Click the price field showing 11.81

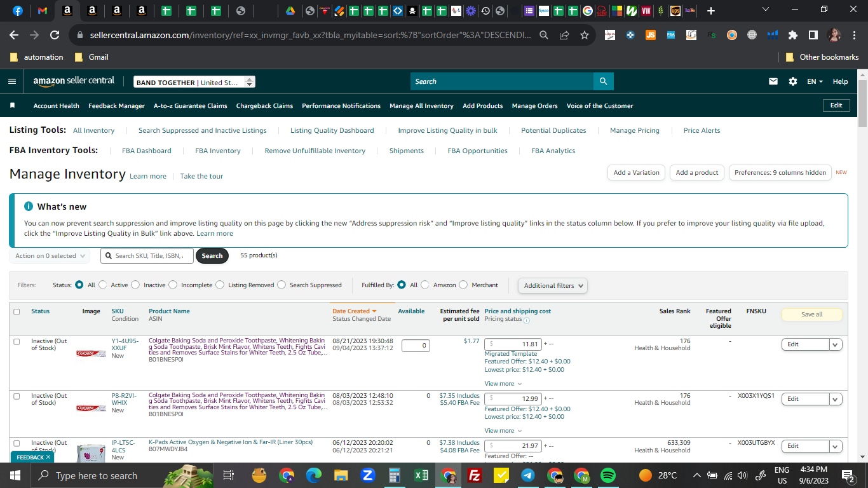[513, 344]
